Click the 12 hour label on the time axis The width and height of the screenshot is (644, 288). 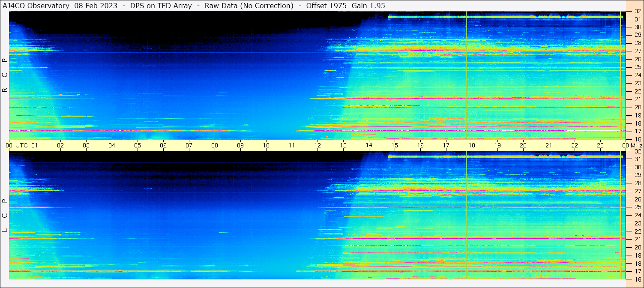coord(318,145)
